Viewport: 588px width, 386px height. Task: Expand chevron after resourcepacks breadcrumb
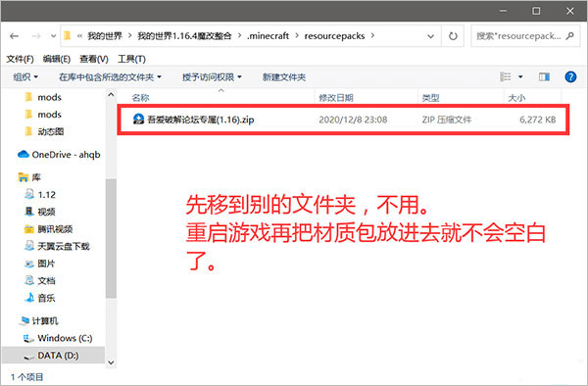(372, 36)
